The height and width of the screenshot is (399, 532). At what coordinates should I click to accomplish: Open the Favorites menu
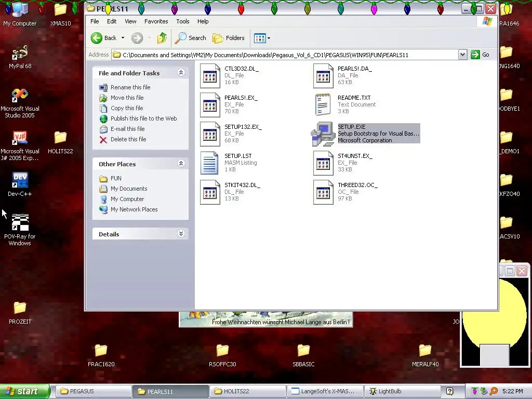coord(156,21)
